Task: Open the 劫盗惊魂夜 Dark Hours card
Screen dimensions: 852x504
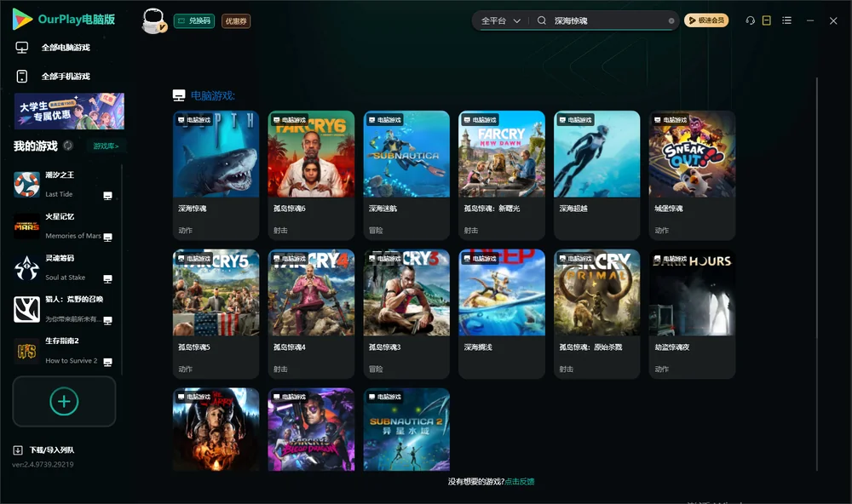Action: pyautogui.click(x=692, y=314)
